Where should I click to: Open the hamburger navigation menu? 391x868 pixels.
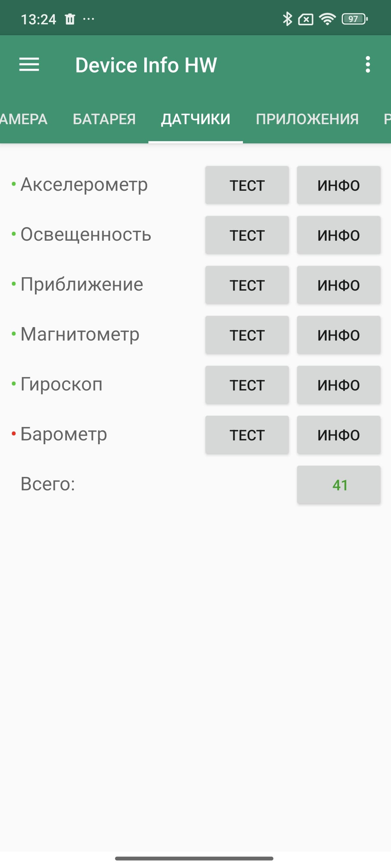coord(29,64)
